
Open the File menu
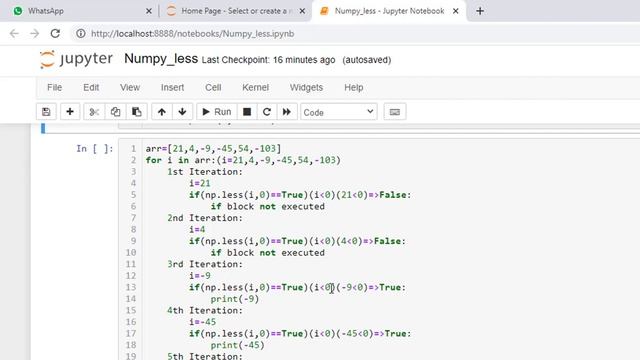(x=54, y=87)
